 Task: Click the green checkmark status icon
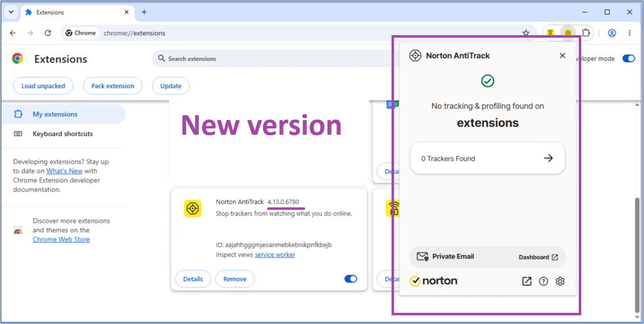pyautogui.click(x=488, y=81)
